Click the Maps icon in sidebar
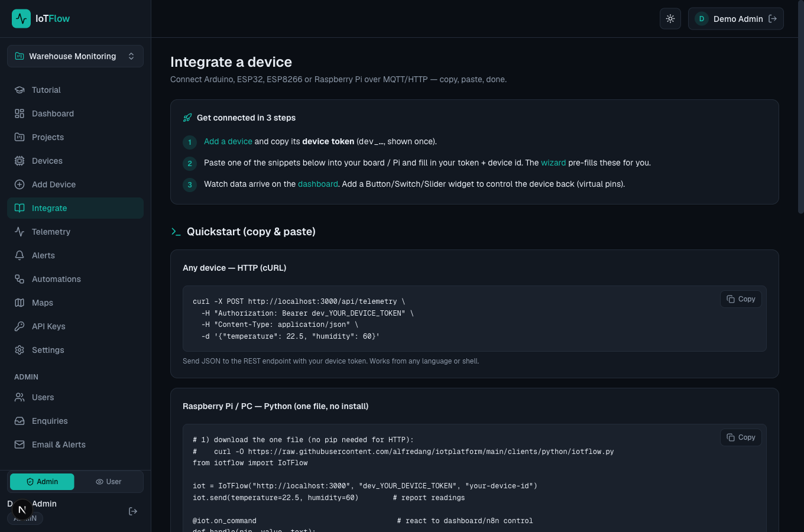804x532 pixels. pos(20,303)
